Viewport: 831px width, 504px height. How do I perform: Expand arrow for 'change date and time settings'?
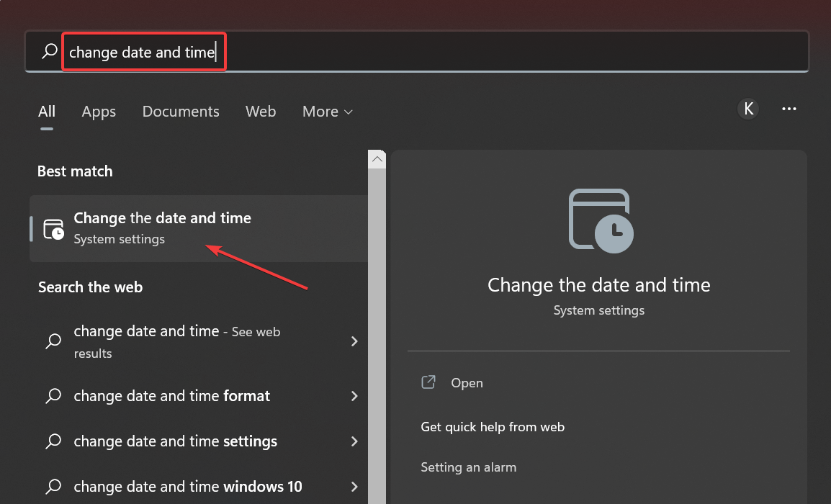tap(354, 441)
